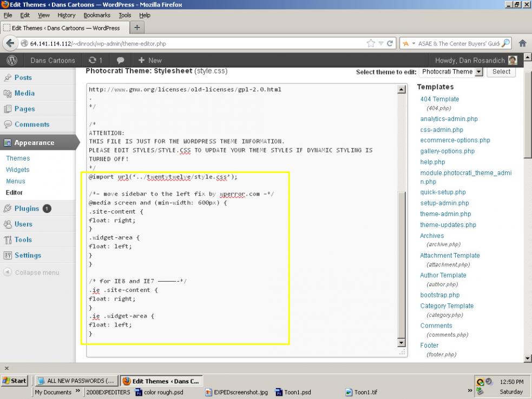Click the Firefox back arrow button
The height and width of the screenshot is (399, 532).
click(x=10, y=43)
